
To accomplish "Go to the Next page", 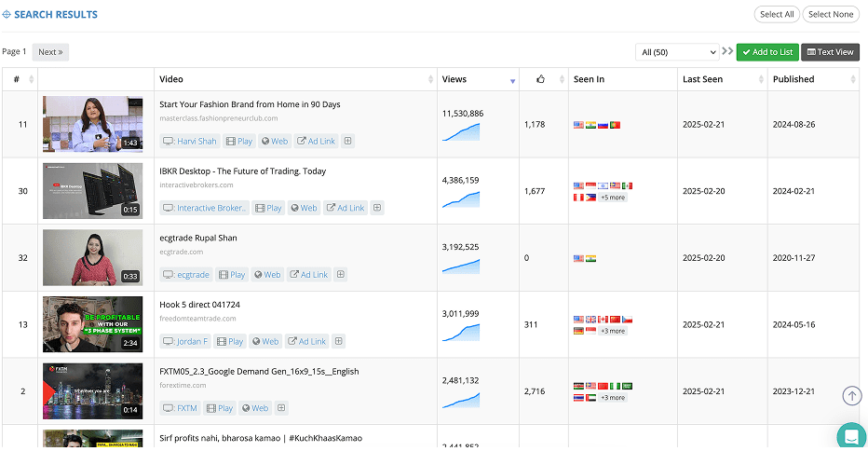I will tap(50, 52).
